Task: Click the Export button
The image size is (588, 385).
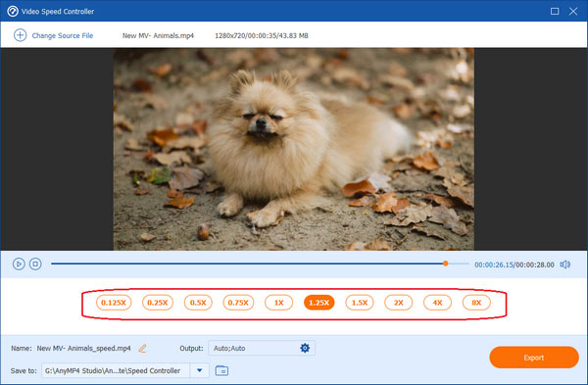Action: 534,358
